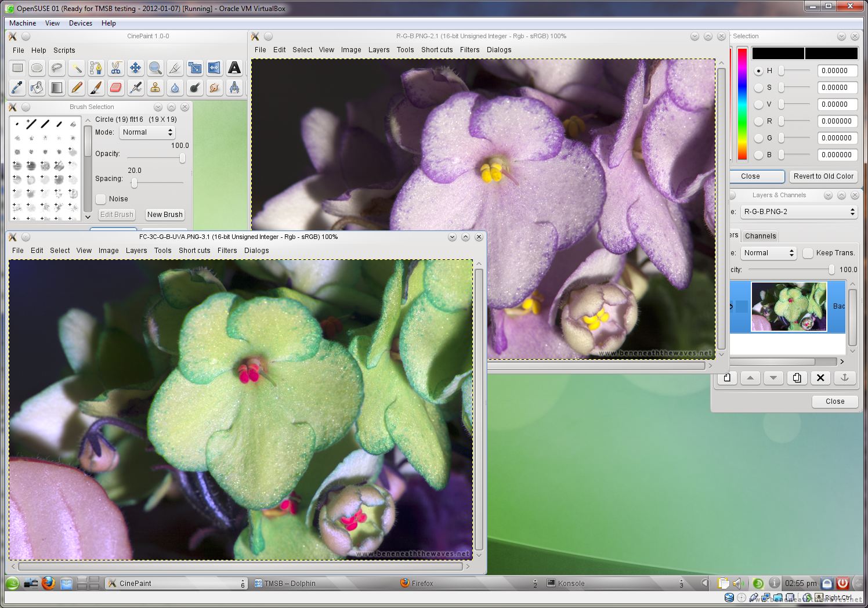
Task: Select the Text tool
Action: tap(234, 68)
